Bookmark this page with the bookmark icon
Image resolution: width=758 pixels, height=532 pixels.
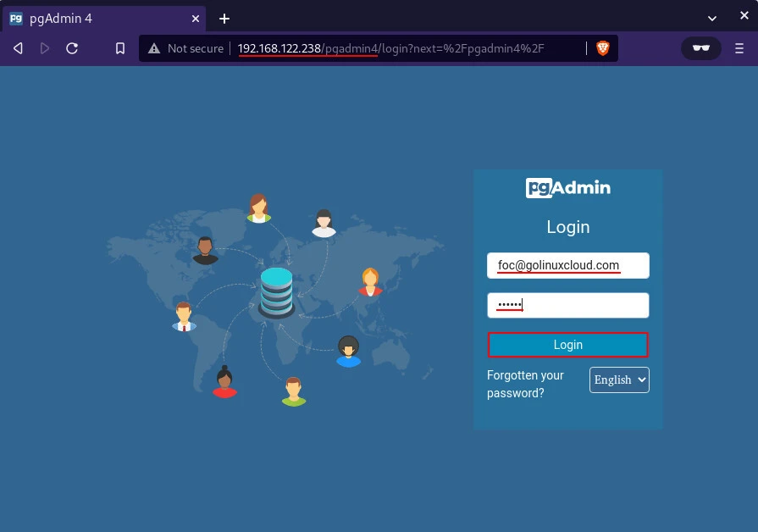tap(120, 48)
